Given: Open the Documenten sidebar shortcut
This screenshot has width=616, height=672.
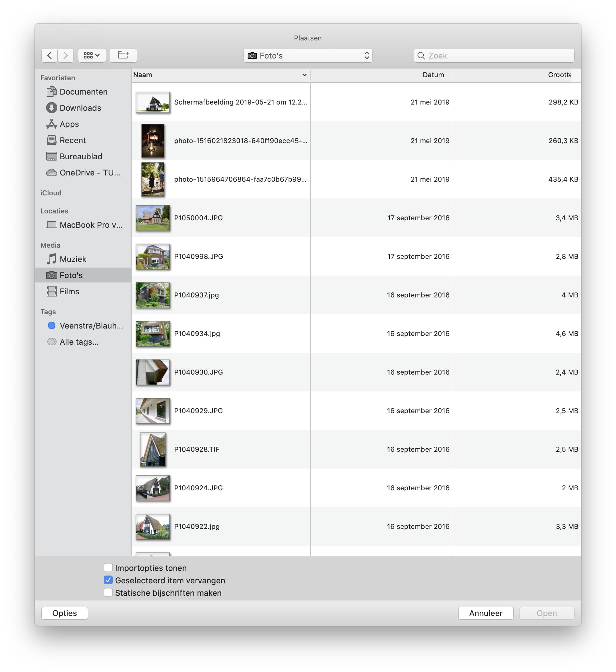Looking at the screenshot, I should (x=83, y=92).
